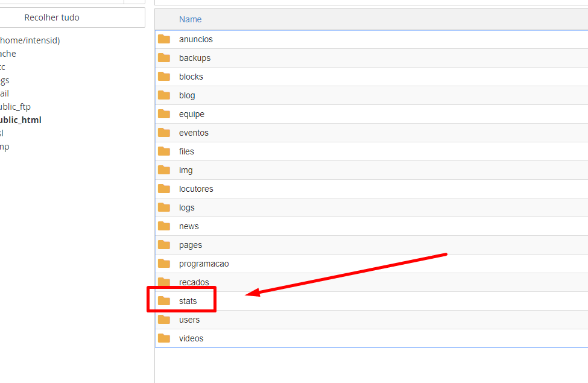Open the home/intensid root tree node
The height and width of the screenshot is (383, 588).
[x=30, y=40]
